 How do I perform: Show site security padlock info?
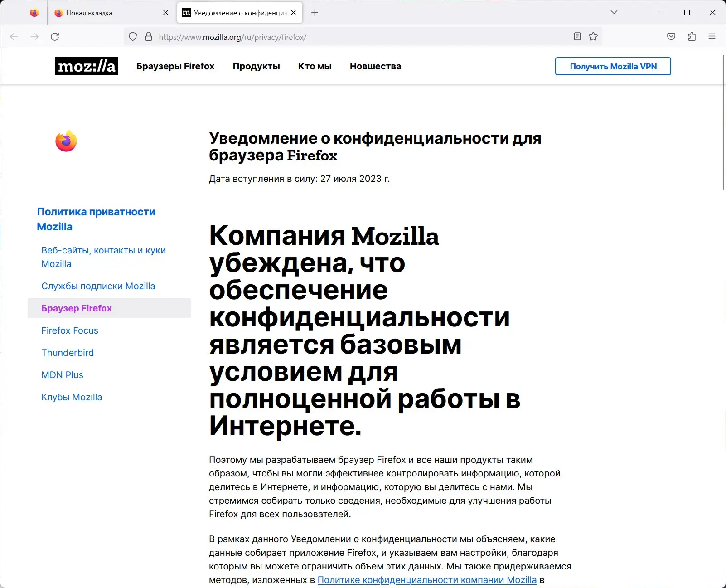(149, 37)
